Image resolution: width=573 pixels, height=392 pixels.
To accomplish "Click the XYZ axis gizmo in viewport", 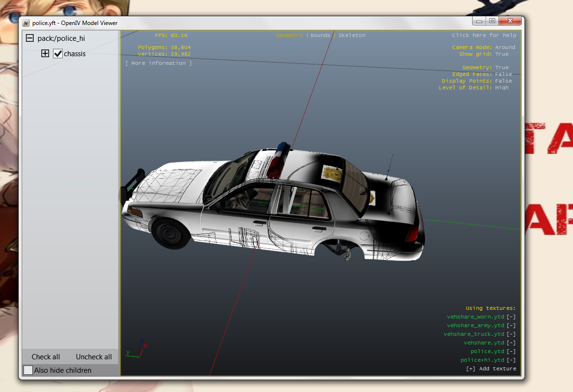I will pyautogui.click(x=136, y=348).
